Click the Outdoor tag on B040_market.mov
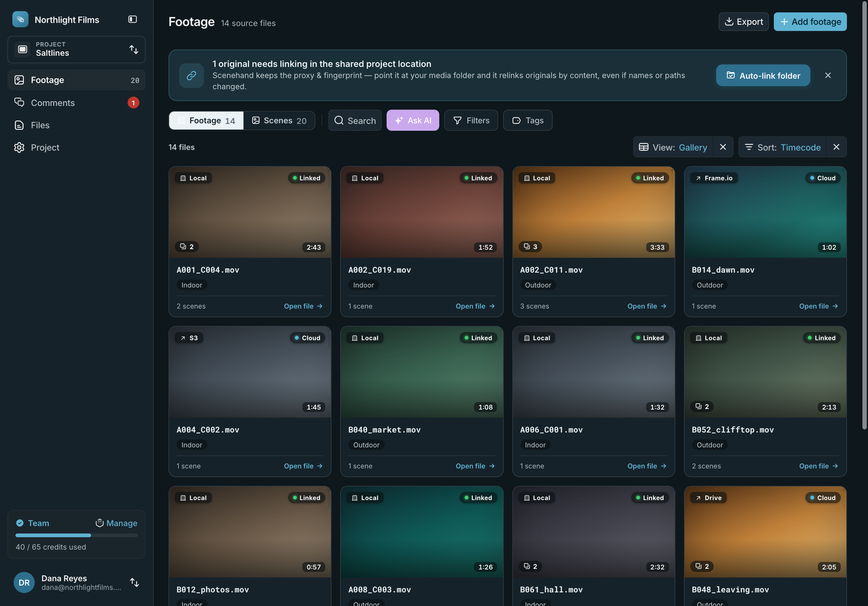Screen dimensions: 868x606 366,445
